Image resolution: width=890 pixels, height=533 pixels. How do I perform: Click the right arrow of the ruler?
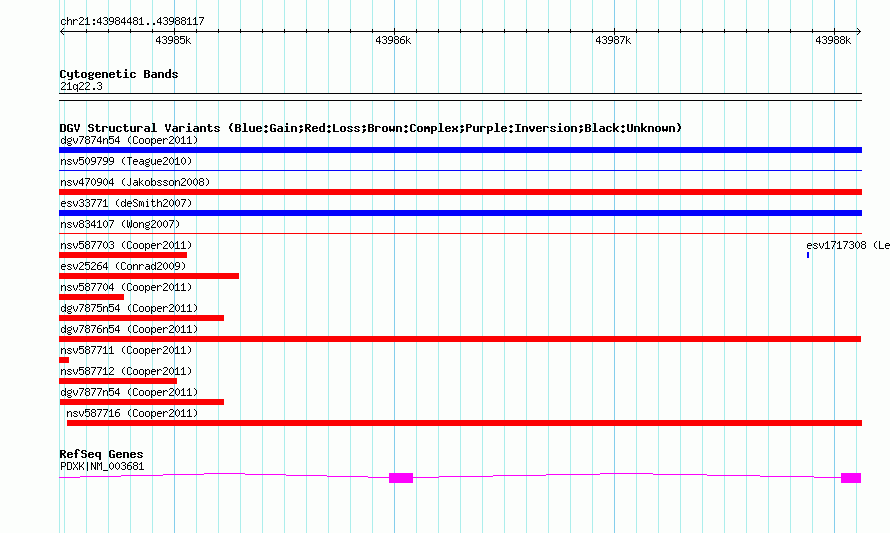tap(858, 32)
